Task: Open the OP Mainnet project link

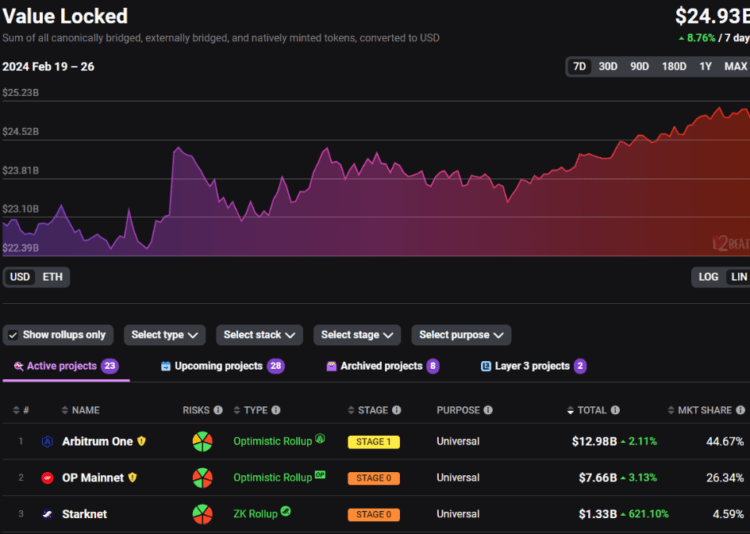Action: (92, 478)
